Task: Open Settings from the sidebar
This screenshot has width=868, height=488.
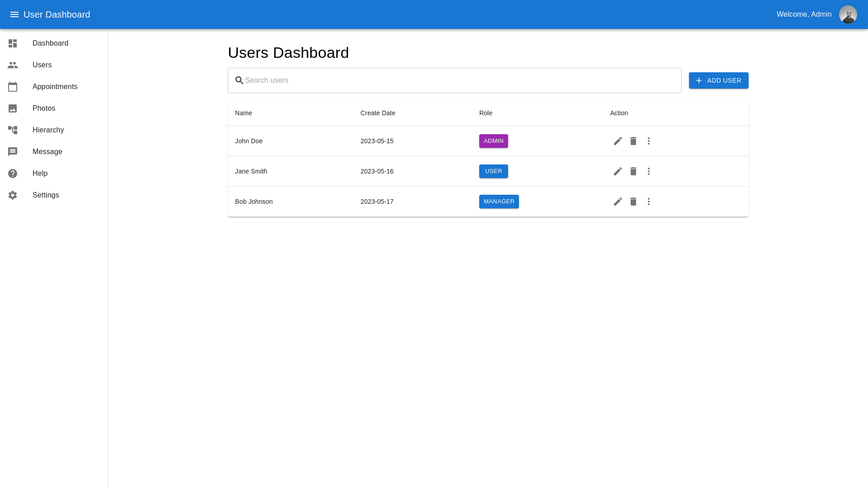Action: 46,195
